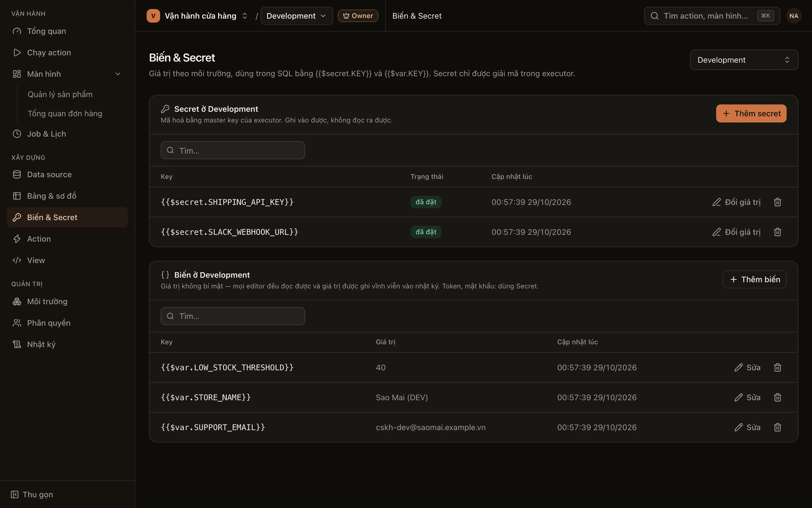Change value of SLACK_WEBHOOK_URL via Đổi giá trị
Image resolution: width=812 pixels, height=508 pixels.
(736, 232)
